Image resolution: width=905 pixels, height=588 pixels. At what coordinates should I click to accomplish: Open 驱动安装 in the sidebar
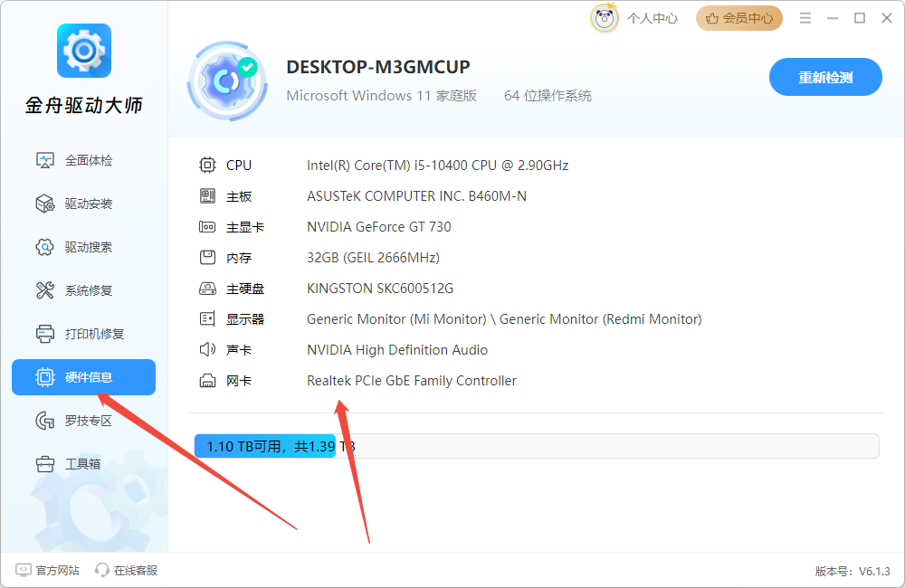click(83, 204)
